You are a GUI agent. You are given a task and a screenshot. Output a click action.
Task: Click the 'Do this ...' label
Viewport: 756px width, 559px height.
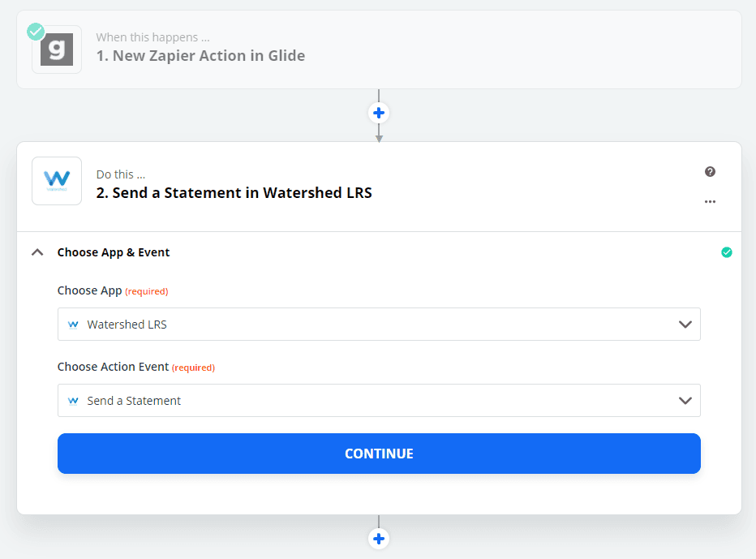pos(121,174)
